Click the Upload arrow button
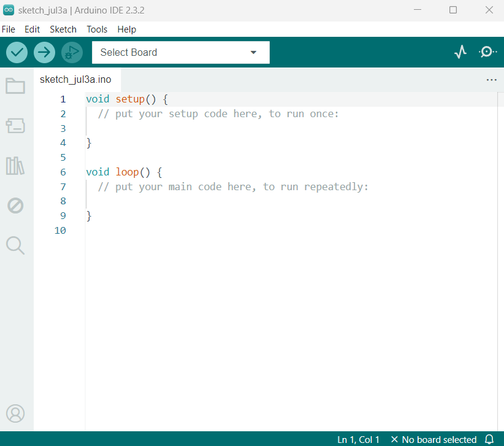The width and height of the screenshot is (504, 446). (44, 52)
